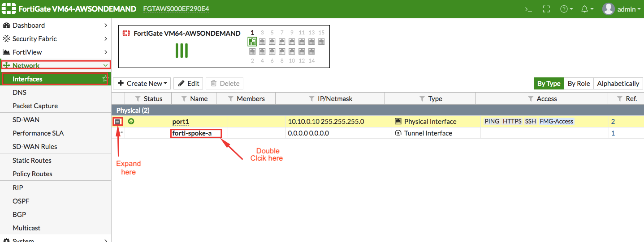Switch view to By Type
Screen dimensions: 644x242
click(549, 83)
